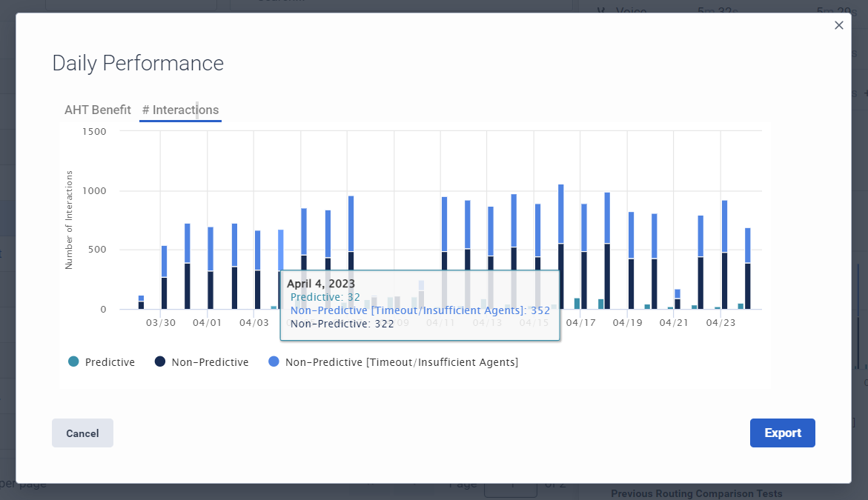This screenshot has width=868, height=500.
Task: Click the page number input field
Action: (x=511, y=487)
